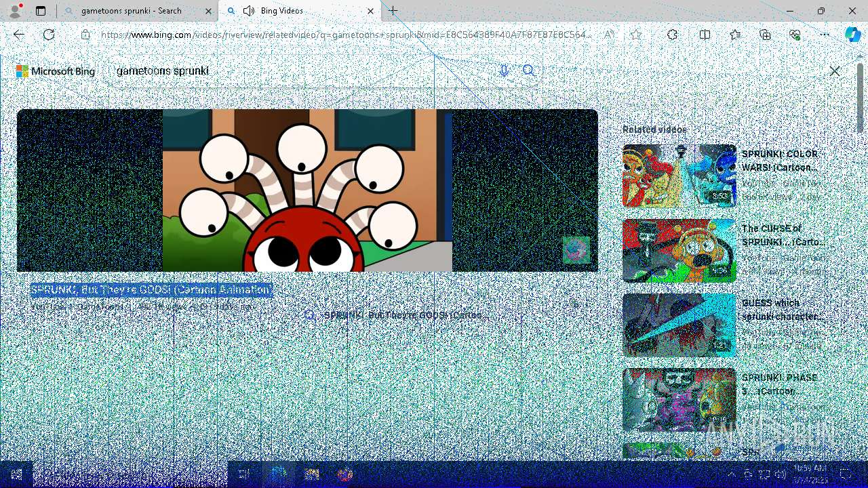Open the browser profile icon
The width and height of the screenshot is (868, 488).
click(x=14, y=11)
